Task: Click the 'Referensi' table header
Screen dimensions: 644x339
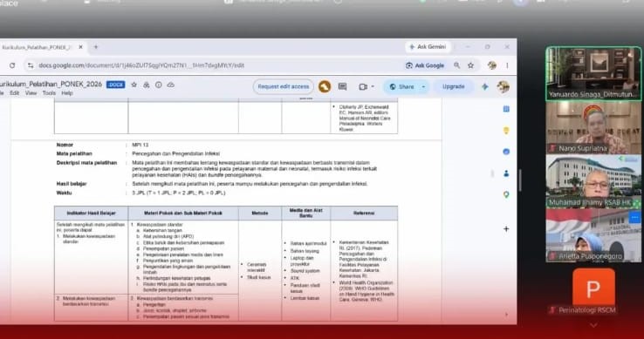Action: click(x=364, y=213)
